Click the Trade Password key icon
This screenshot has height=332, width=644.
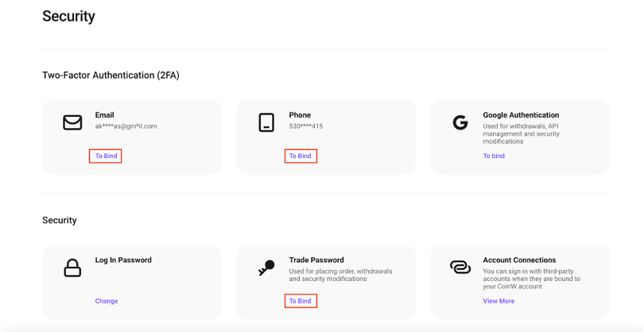point(266,268)
